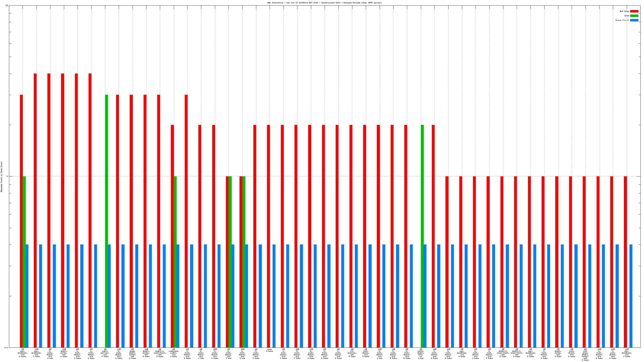
Task: Click the 'Not Spam' legend text
Action: [624, 11]
